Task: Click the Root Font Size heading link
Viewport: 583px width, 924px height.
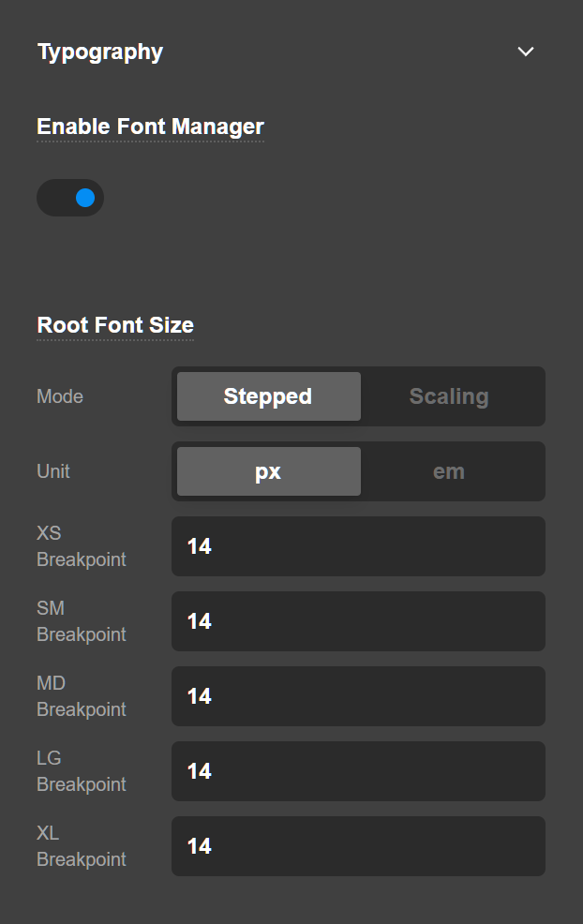Action: coord(114,324)
